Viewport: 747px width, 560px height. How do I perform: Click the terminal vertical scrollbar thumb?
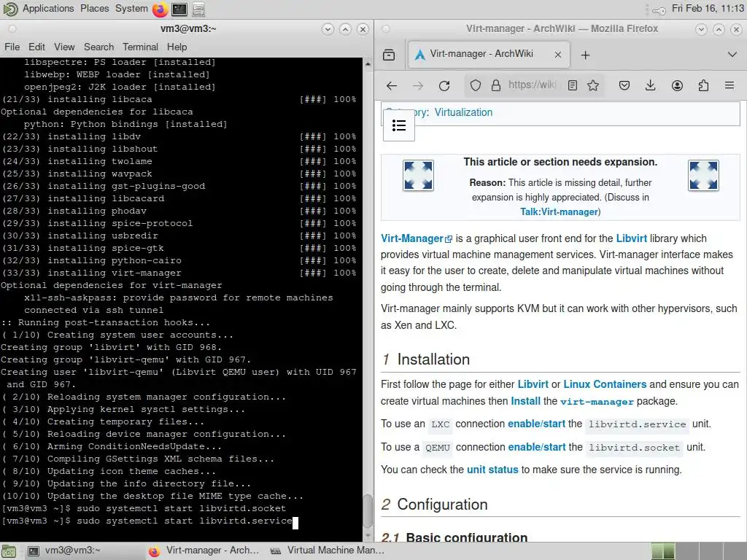pyautogui.click(x=368, y=511)
